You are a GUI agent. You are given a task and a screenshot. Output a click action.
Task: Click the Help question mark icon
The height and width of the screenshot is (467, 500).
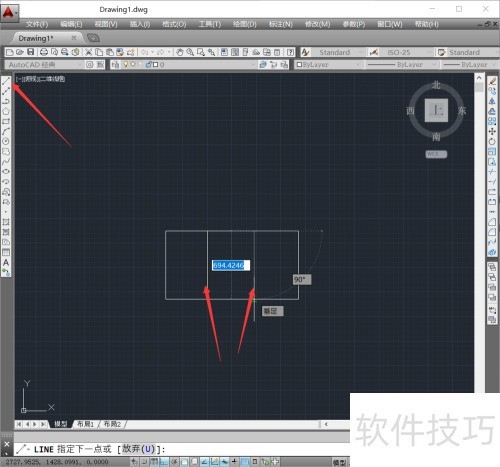pyautogui.click(x=291, y=52)
